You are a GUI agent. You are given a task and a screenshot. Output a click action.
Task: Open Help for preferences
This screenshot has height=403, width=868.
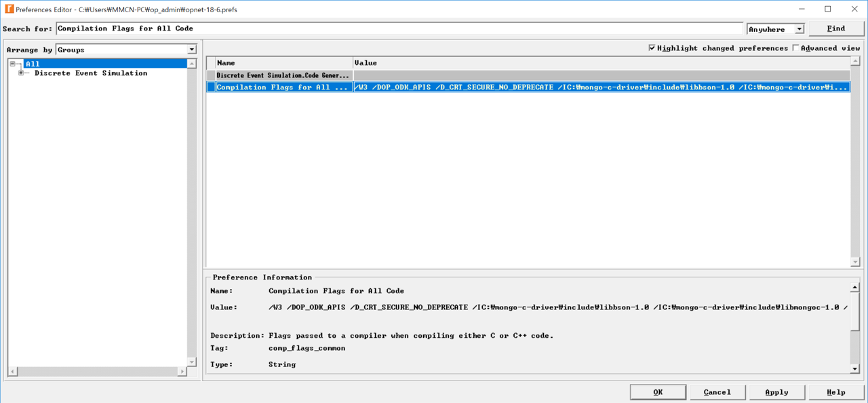[836, 391]
